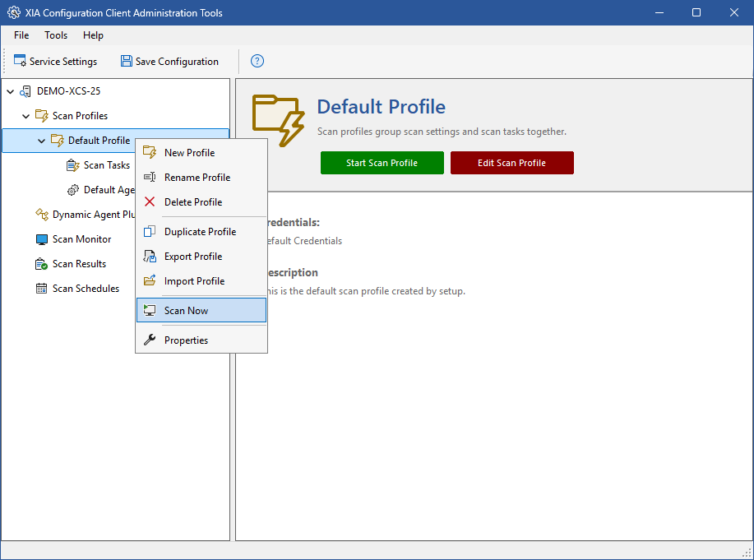The height and width of the screenshot is (560, 754).
Task: Collapse the Default Profile tree node
Action: click(x=42, y=141)
